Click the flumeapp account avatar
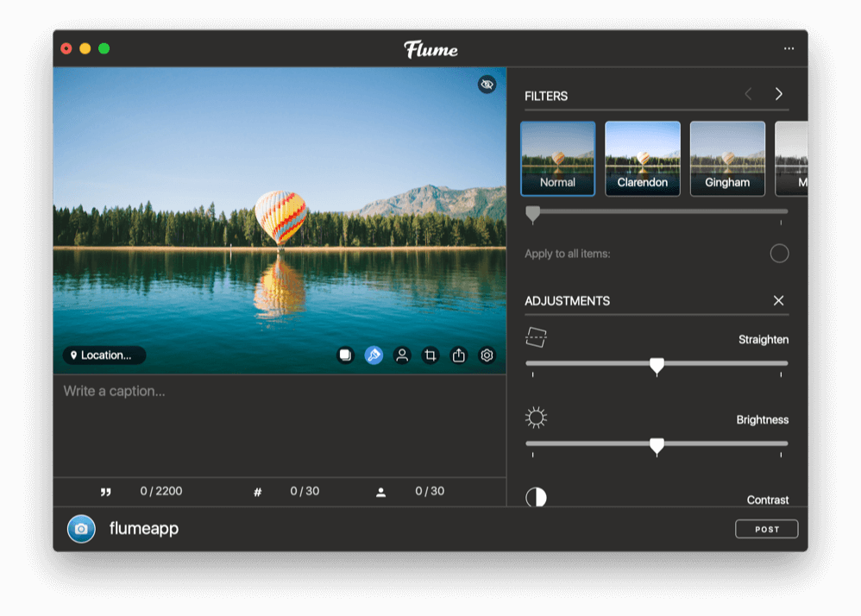 (x=81, y=529)
